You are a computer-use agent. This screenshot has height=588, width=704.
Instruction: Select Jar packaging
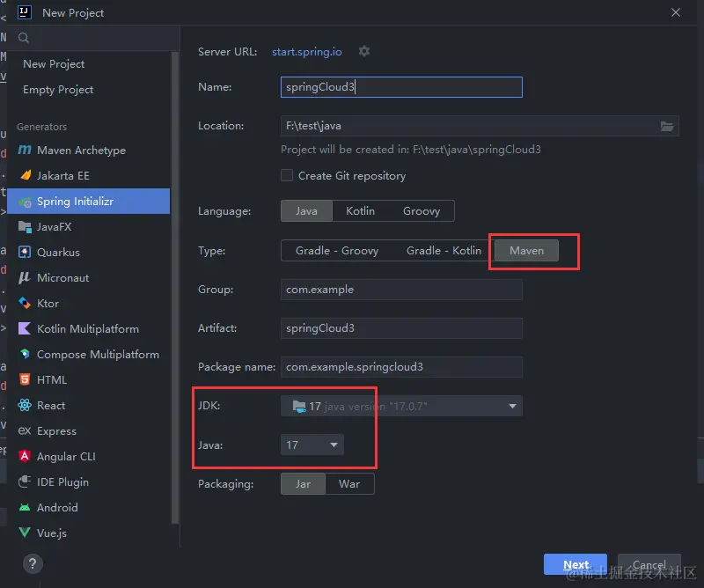(x=303, y=484)
